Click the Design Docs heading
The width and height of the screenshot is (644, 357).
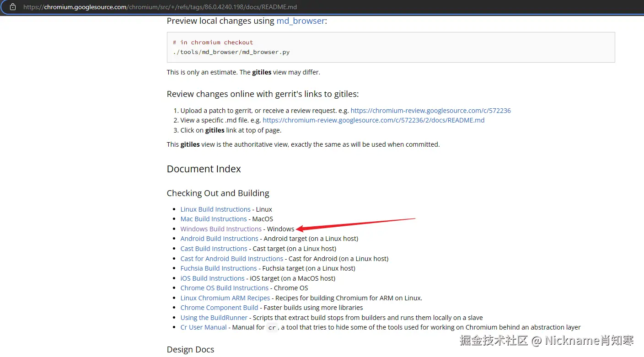[x=190, y=350]
